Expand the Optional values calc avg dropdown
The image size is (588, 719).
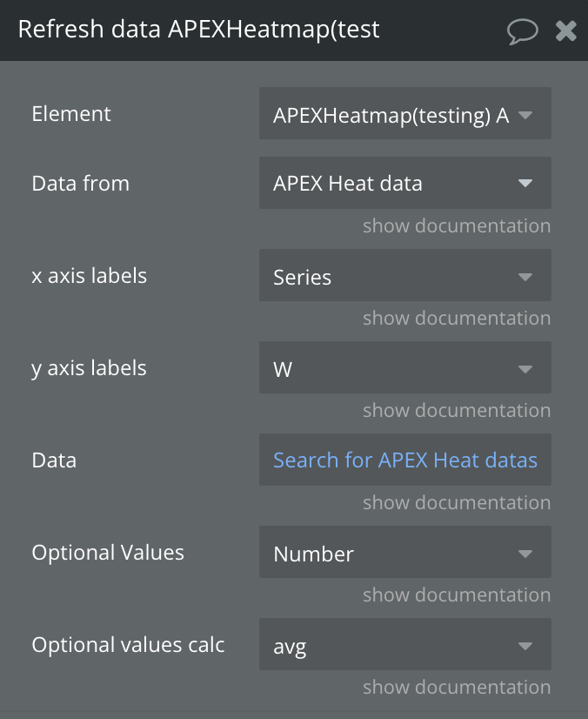(x=404, y=646)
